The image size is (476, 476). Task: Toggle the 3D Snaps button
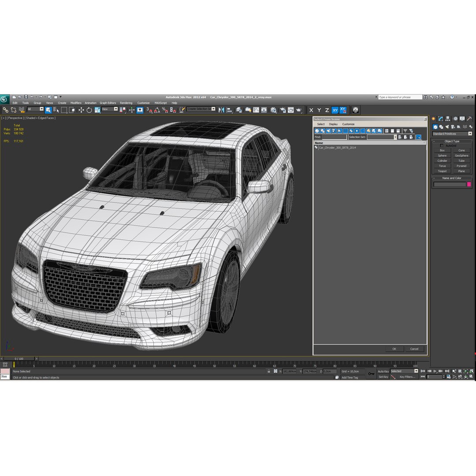(149, 110)
